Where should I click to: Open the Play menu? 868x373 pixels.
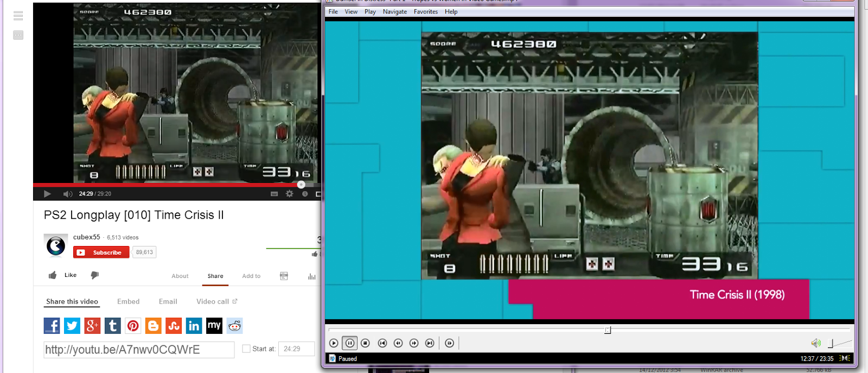pos(370,12)
